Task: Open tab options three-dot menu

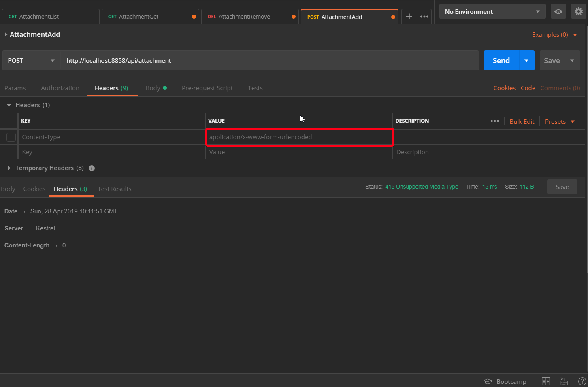Action: pyautogui.click(x=424, y=17)
